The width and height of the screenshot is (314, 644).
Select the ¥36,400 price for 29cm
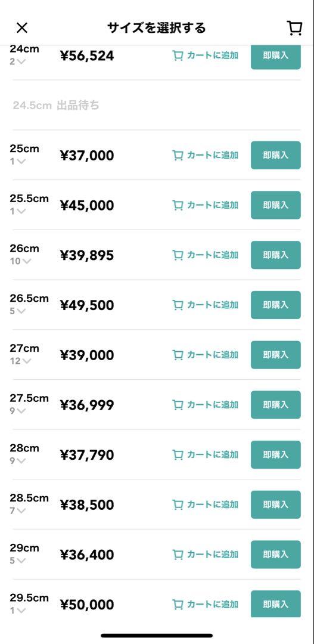point(87,555)
